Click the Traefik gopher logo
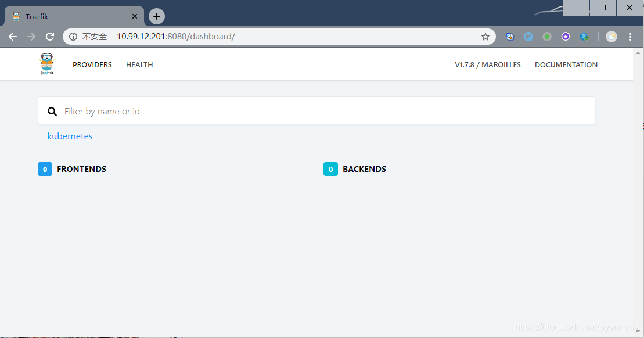This screenshot has width=644, height=338. pyautogui.click(x=47, y=64)
